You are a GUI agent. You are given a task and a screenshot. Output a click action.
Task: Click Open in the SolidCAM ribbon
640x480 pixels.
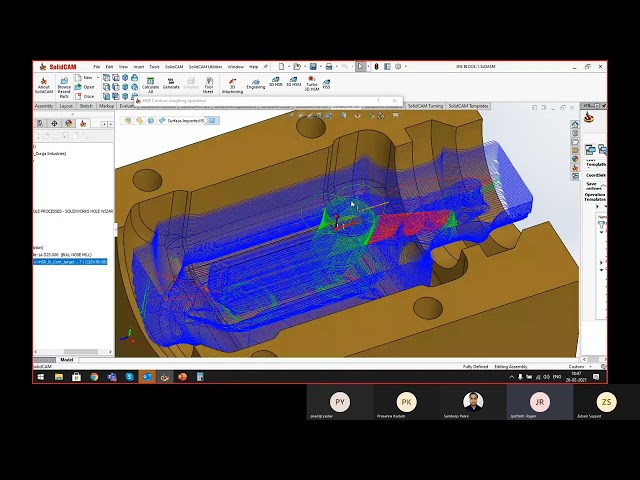[x=85, y=87]
